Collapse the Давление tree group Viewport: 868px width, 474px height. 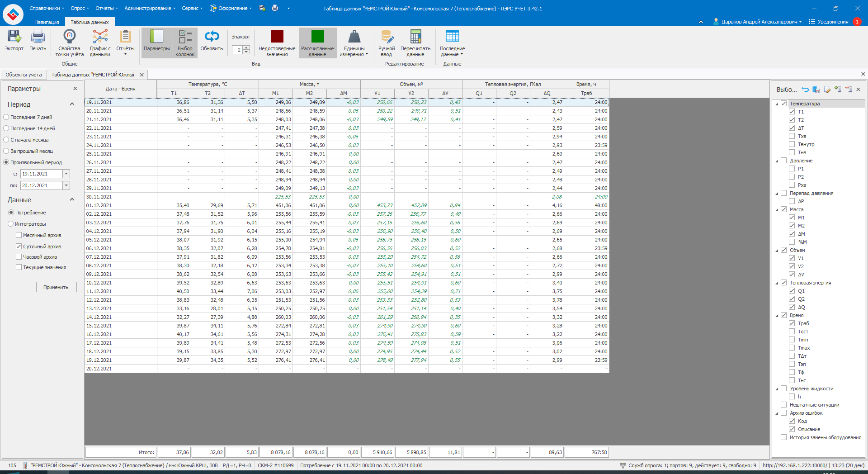pyautogui.click(x=777, y=161)
